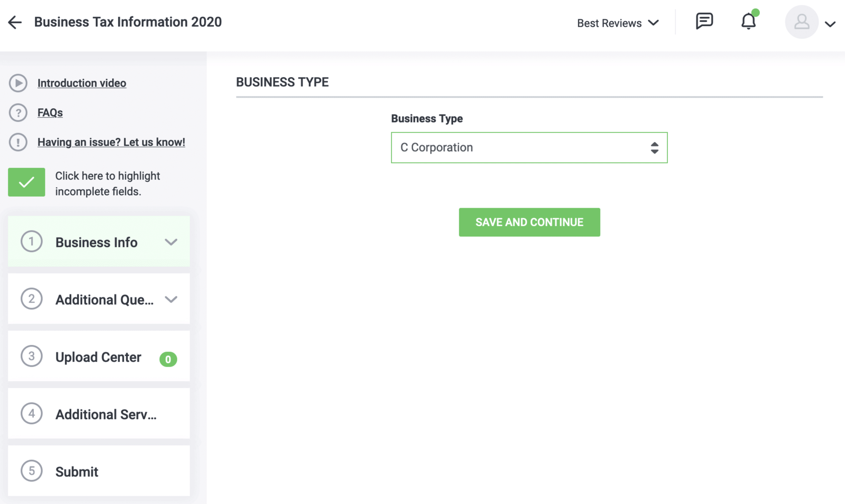Image resolution: width=845 pixels, height=504 pixels.
Task: Click the Business Type selector stepper arrows
Action: click(654, 148)
